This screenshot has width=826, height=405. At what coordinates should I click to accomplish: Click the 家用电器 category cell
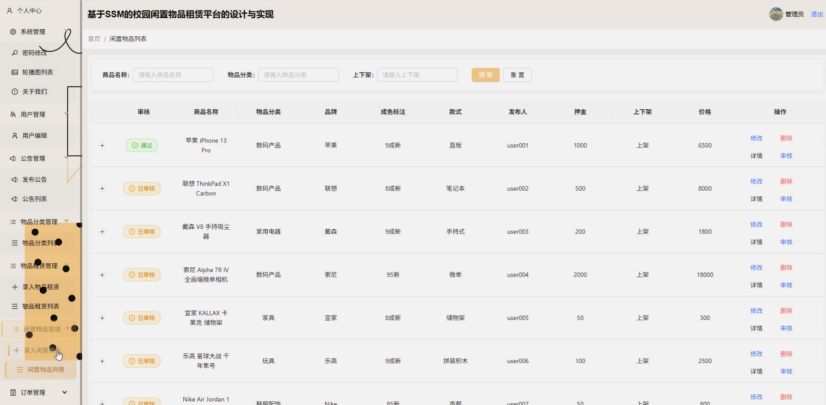[x=268, y=232]
